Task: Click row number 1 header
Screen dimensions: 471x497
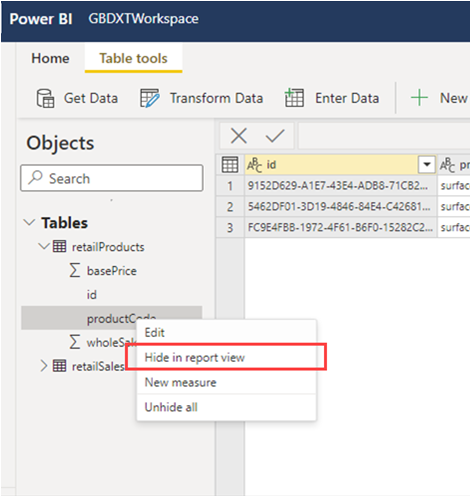Action: [230, 186]
